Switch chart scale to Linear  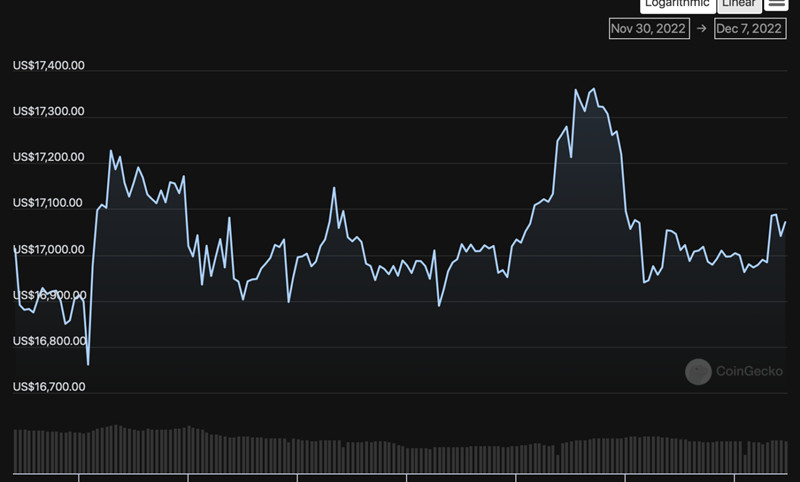[739, 5]
